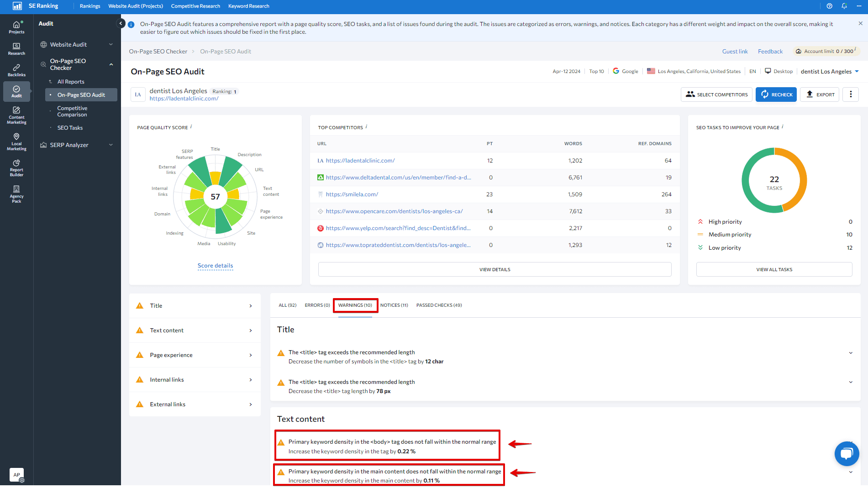Click the High priority arrow icon
This screenshot has height=488, width=868.
700,221
